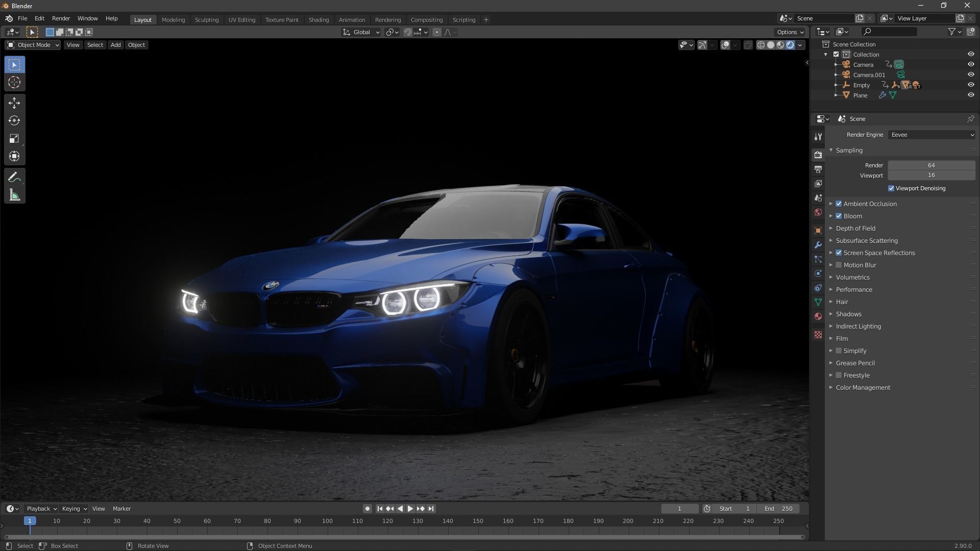Open the Material properties tab

818,316
